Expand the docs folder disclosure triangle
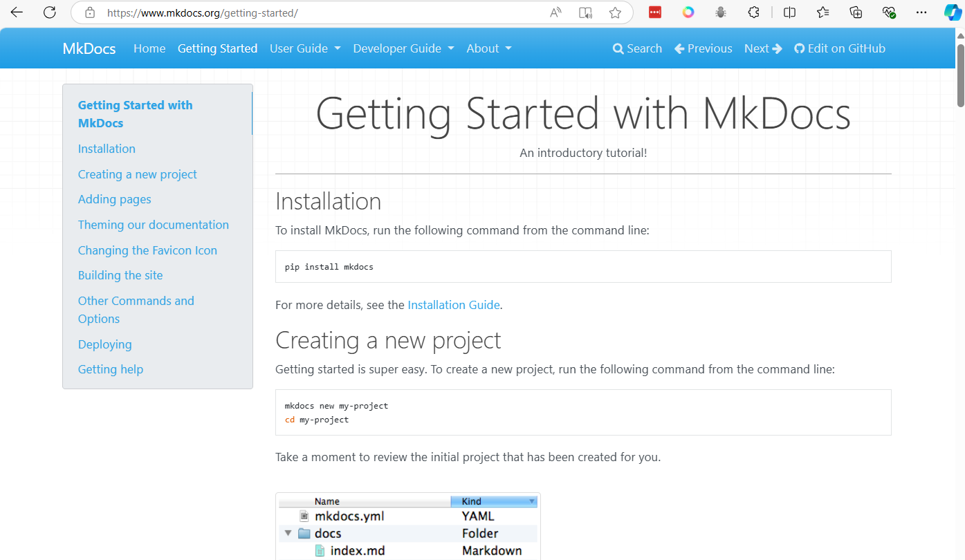The image size is (965, 560). pyautogui.click(x=288, y=534)
